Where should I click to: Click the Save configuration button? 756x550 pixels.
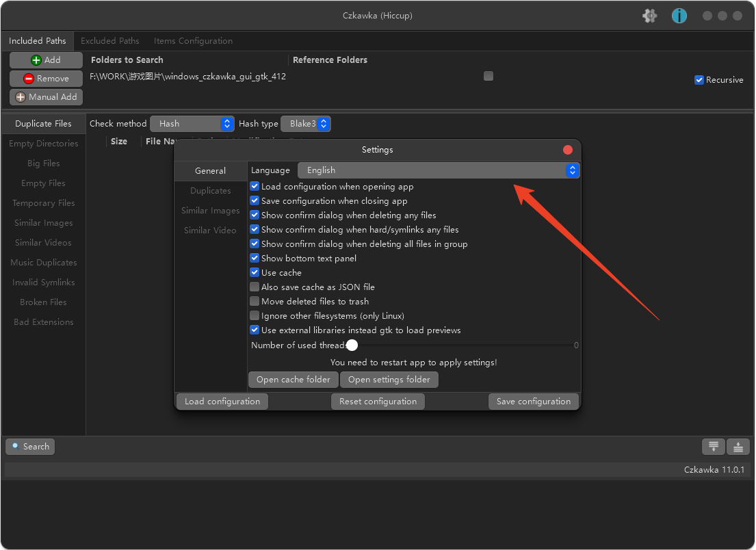click(x=533, y=402)
